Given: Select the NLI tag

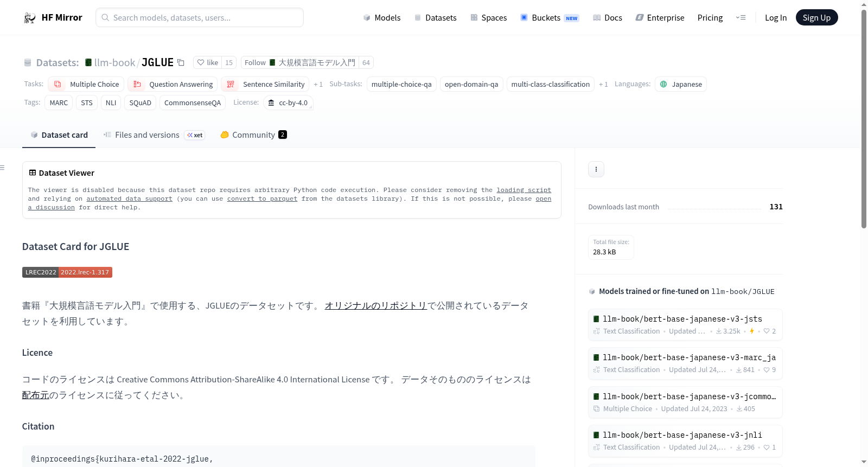Looking at the screenshot, I should click(111, 103).
